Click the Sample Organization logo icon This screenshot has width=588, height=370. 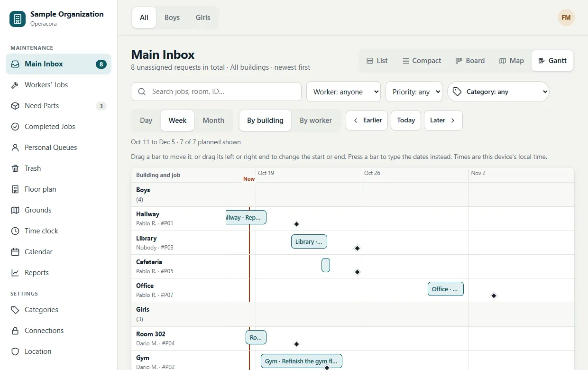(18, 19)
